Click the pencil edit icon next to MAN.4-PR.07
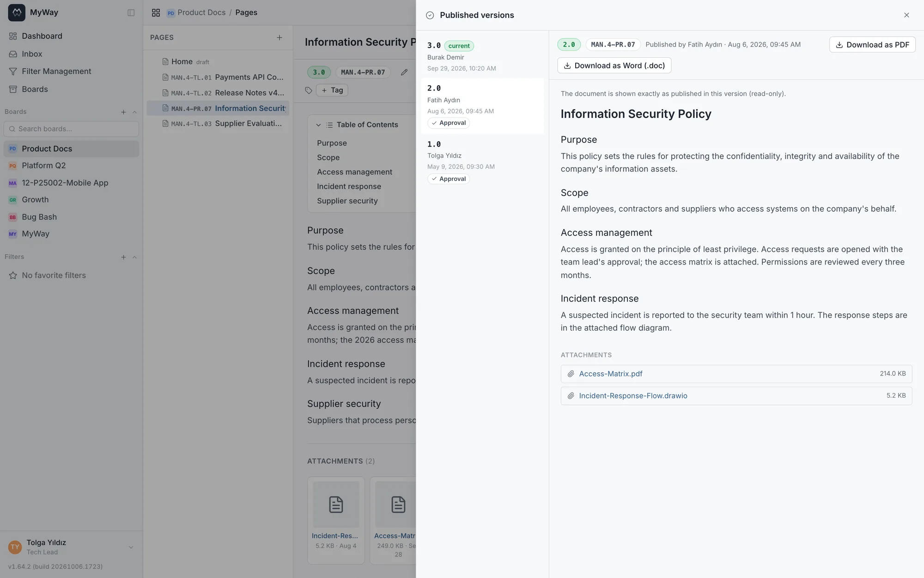 (x=404, y=72)
